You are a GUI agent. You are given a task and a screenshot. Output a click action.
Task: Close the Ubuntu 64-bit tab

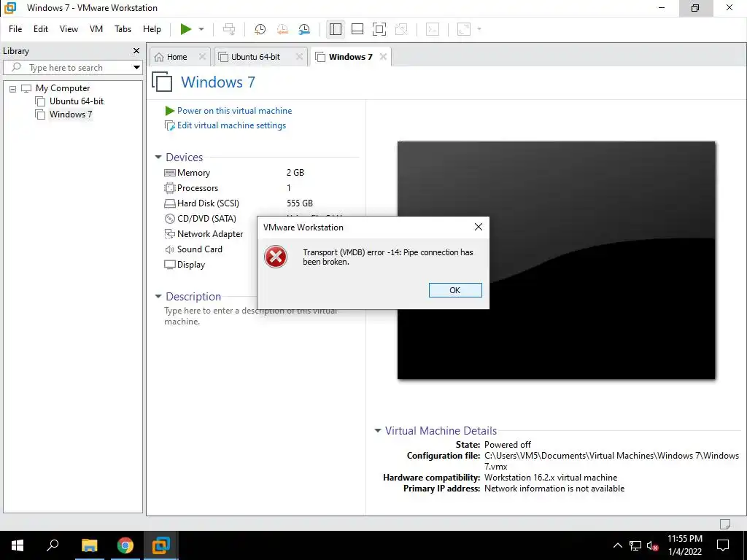[299, 57]
